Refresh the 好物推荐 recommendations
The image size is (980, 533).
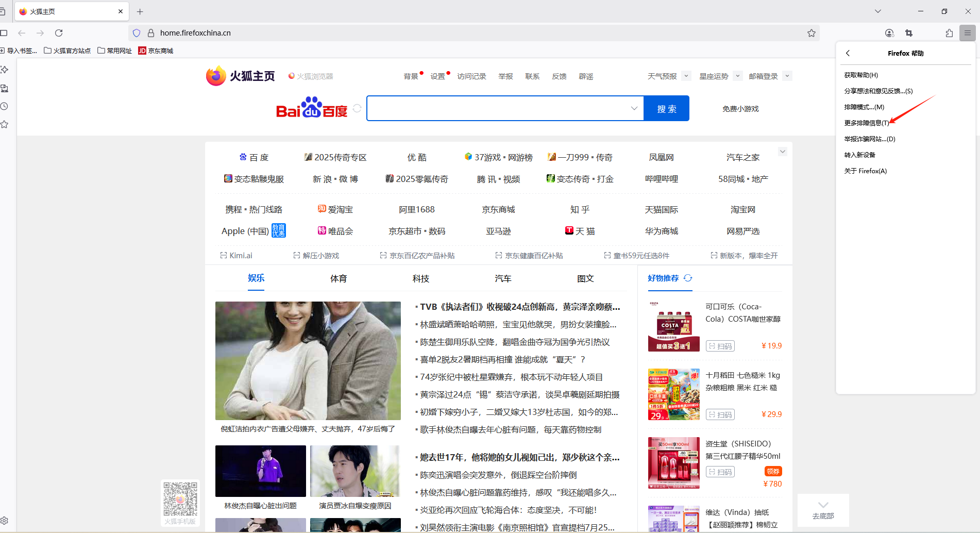pos(688,278)
